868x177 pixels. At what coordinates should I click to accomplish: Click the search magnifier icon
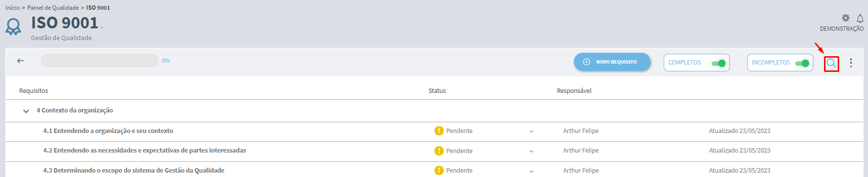click(x=831, y=64)
